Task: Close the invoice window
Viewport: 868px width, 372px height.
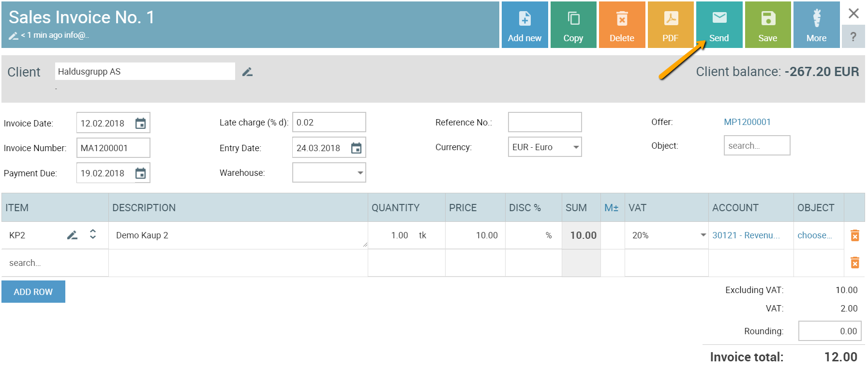Action: point(853,13)
